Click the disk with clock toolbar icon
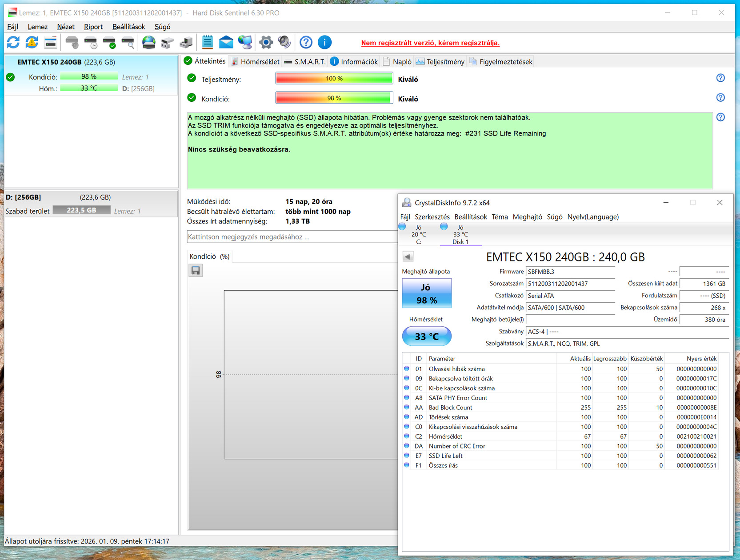The height and width of the screenshot is (560, 740). click(91, 43)
